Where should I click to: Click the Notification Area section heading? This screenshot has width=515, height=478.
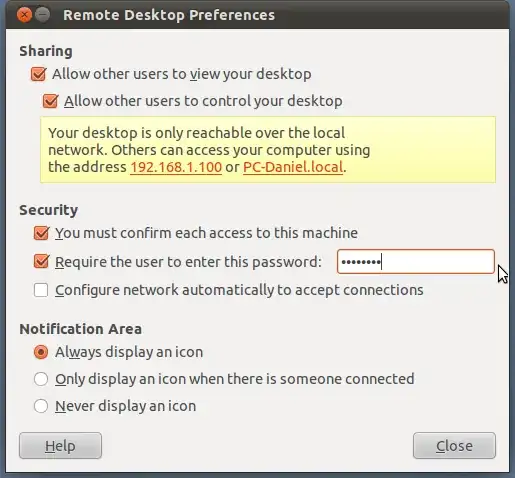coord(81,329)
